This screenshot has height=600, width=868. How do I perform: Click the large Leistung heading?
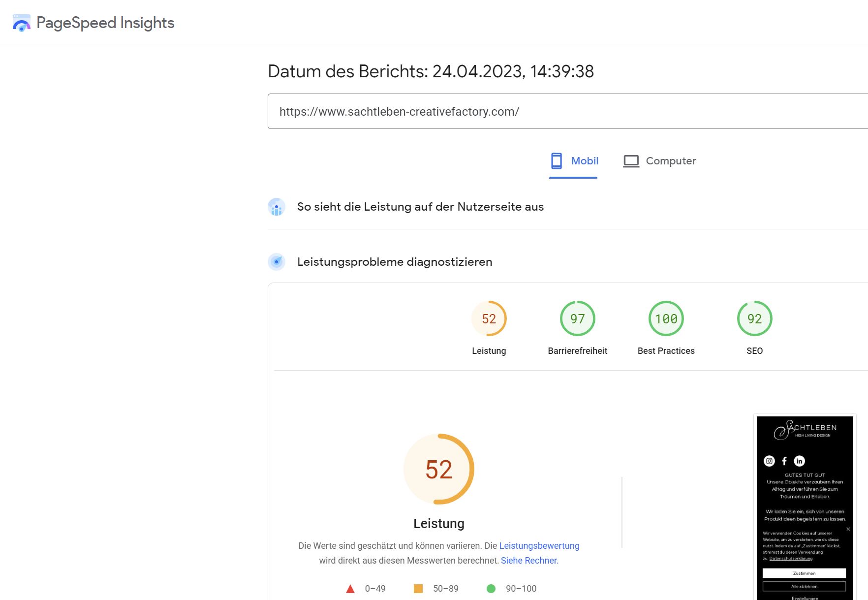[439, 523]
